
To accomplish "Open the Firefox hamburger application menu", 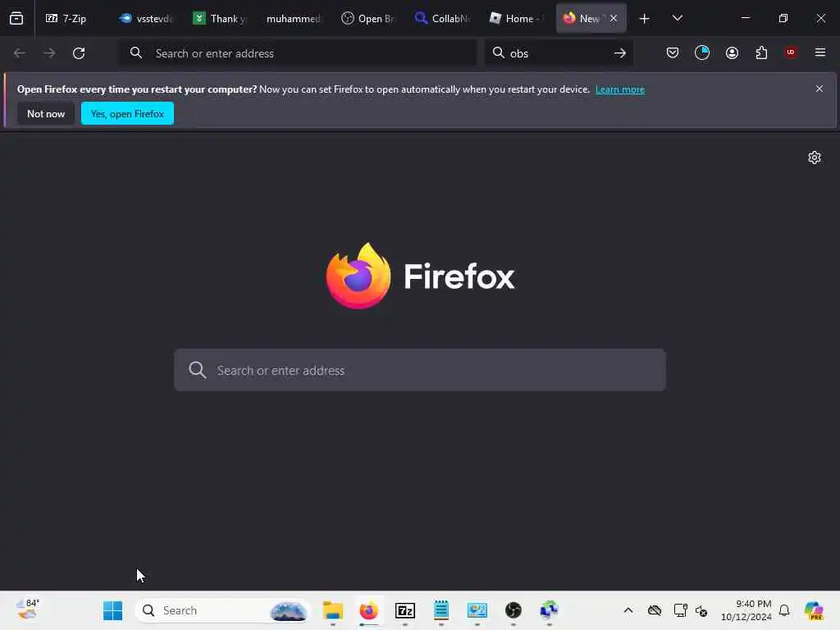I will [x=820, y=52].
